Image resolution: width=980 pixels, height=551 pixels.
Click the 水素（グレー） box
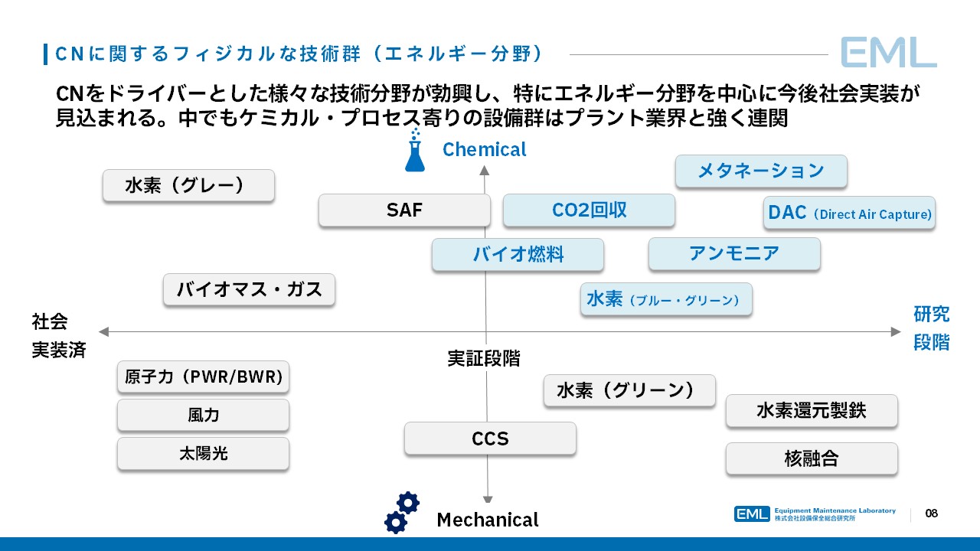pyautogui.click(x=188, y=186)
